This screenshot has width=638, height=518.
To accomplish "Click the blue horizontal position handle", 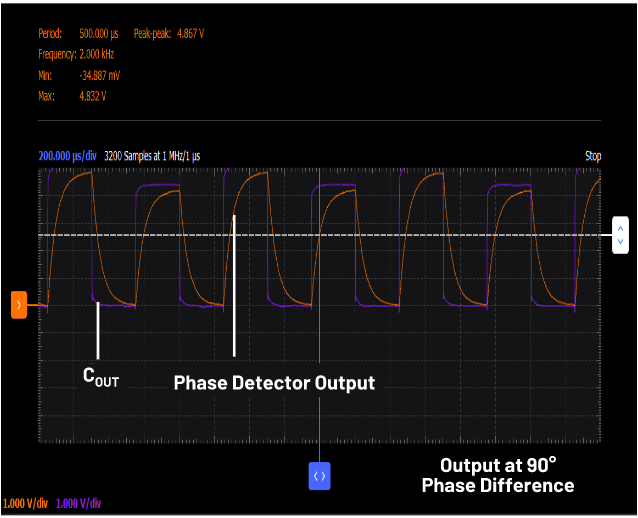I will (x=319, y=476).
